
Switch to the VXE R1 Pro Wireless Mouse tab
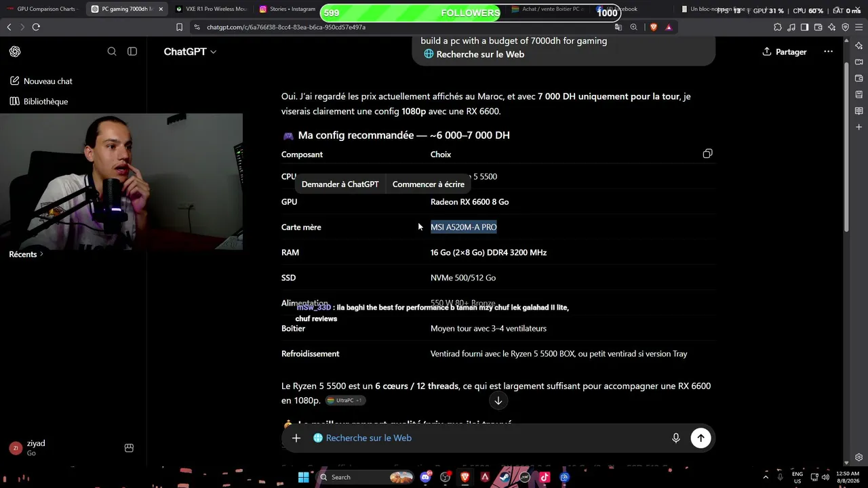210,9
